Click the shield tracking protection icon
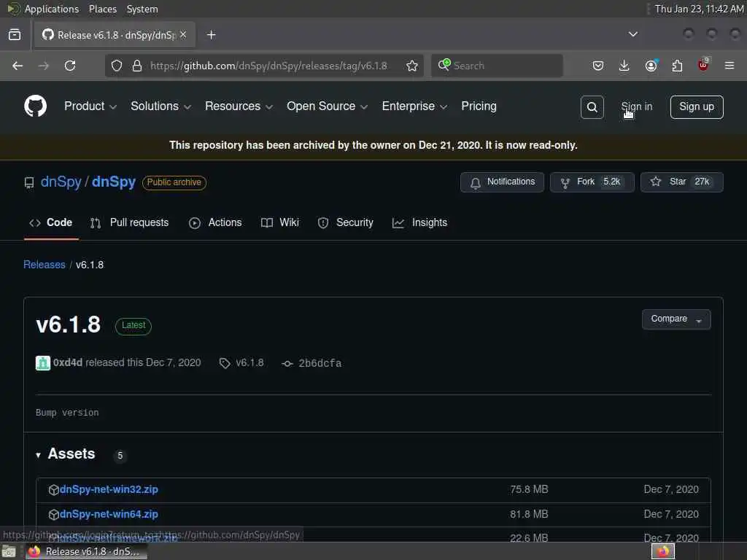This screenshot has width=747, height=560. tap(117, 66)
